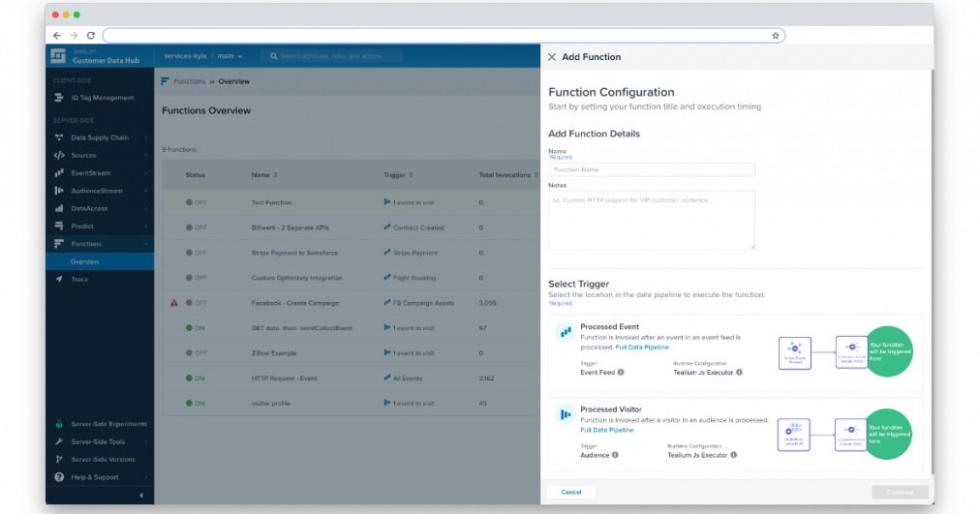The height and width of the screenshot is (514, 980).
Task: Click the Tealium logo icon
Action: [x=58, y=56]
